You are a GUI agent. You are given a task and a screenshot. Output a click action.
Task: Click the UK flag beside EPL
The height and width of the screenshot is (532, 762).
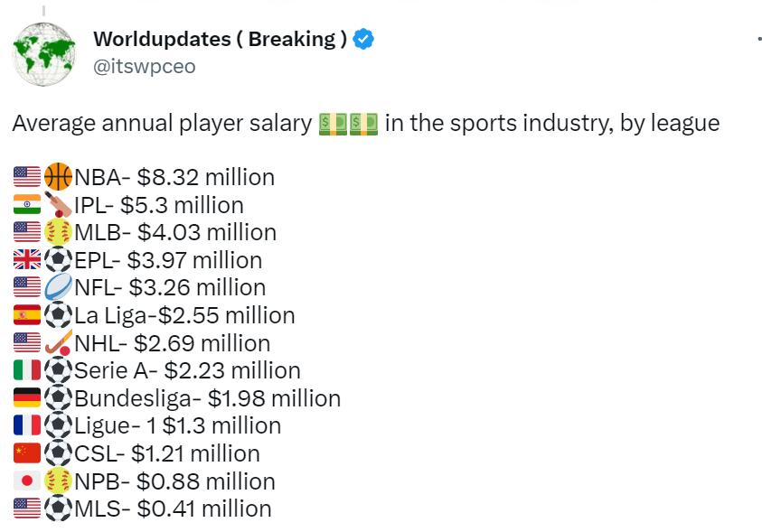coord(27,260)
